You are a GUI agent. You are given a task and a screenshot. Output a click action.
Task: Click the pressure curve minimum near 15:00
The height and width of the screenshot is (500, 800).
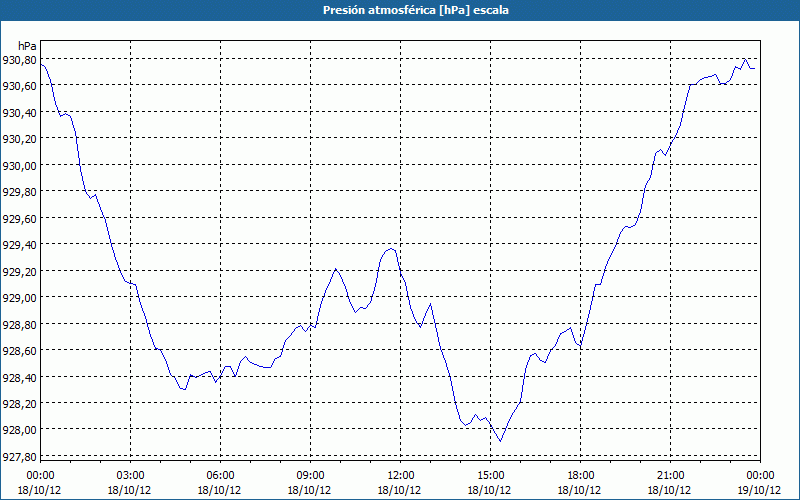(501, 441)
